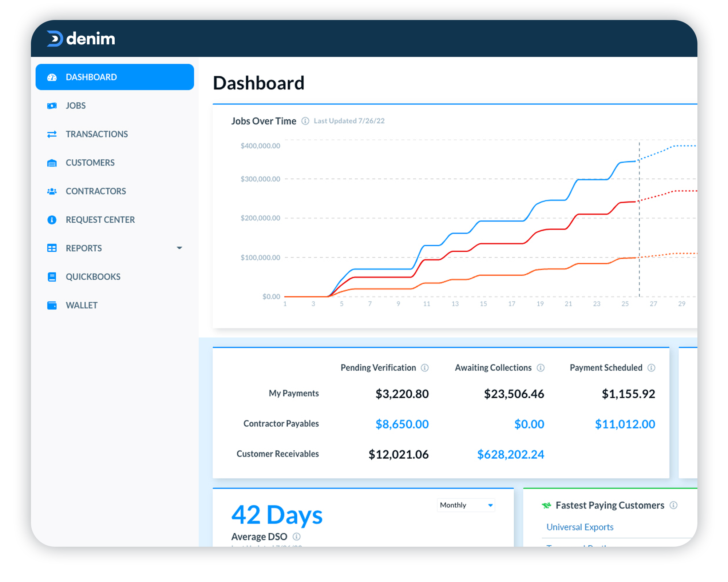Open the Universal Exports customer link
Image resolution: width=728 pixels, height=582 pixels.
(x=579, y=527)
